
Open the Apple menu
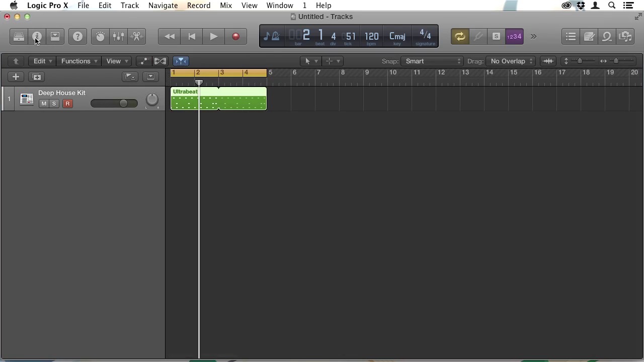click(14, 6)
